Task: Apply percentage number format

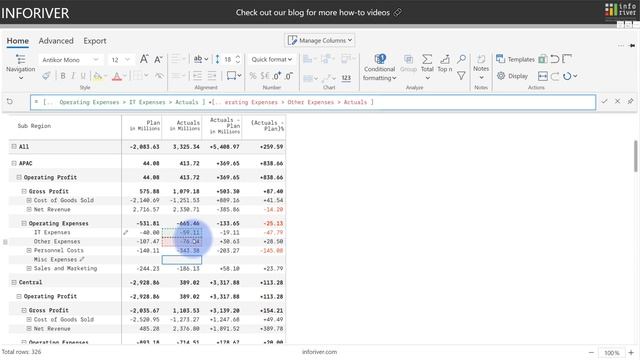Action: click(x=253, y=76)
